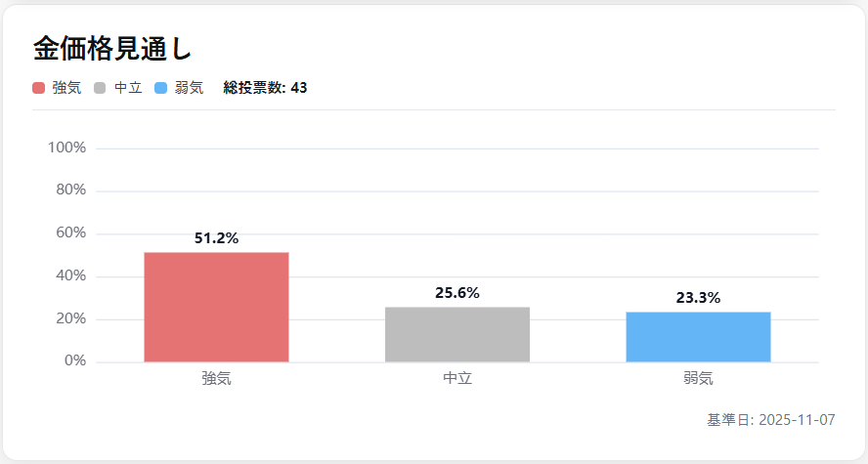The width and height of the screenshot is (868, 464).
Task: Click the 金価格見通し chart title
Action: [112, 48]
